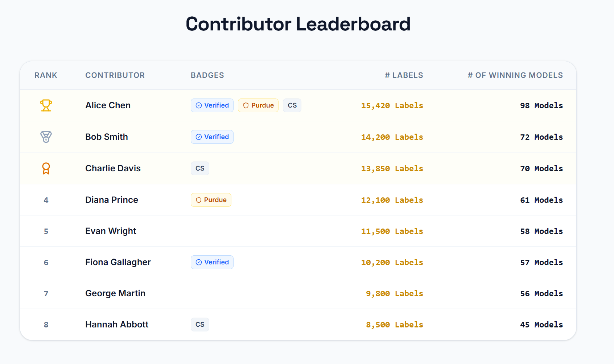Select Hannah Abbott's CS badge
The width and height of the screenshot is (614, 364).
[200, 325]
